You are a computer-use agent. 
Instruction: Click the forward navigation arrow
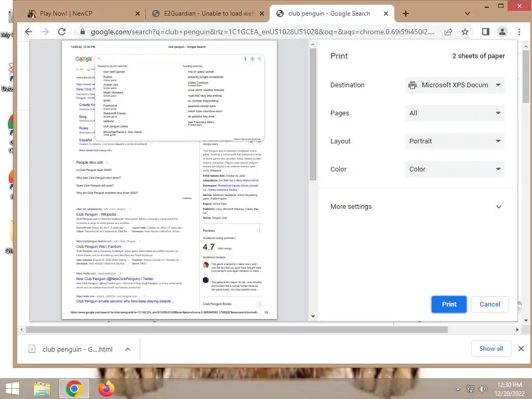click(x=45, y=32)
